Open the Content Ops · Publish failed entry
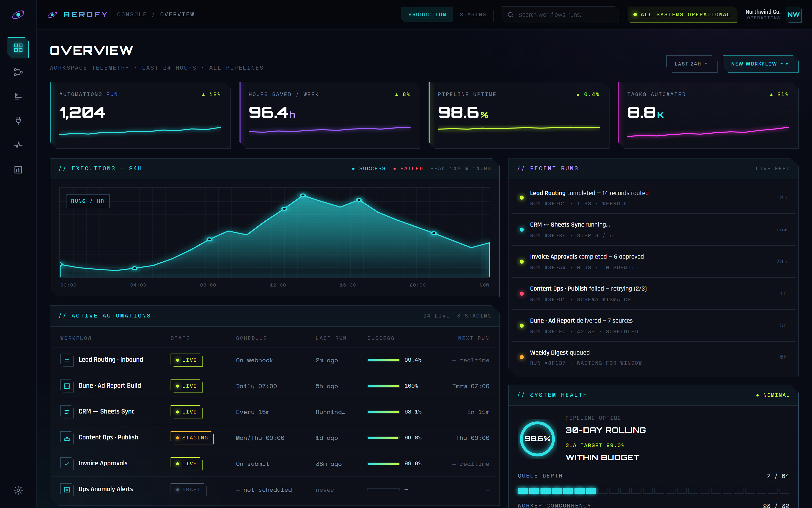The height and width of the screenshot is (508, 812). pos(653,293)
